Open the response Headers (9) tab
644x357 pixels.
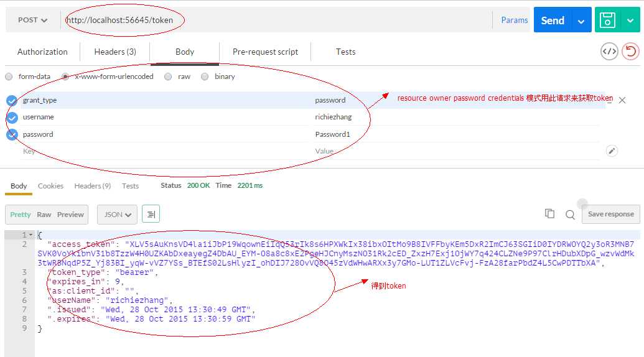tap(93, 186)
